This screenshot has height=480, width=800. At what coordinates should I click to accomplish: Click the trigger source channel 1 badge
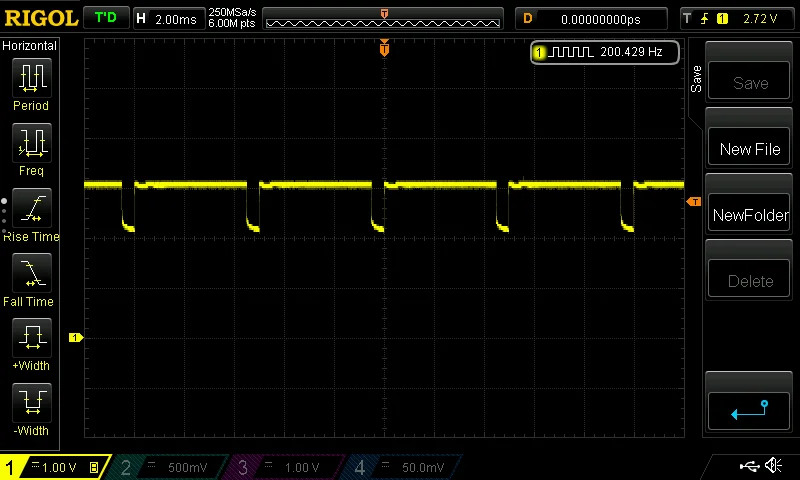[722, 19]
